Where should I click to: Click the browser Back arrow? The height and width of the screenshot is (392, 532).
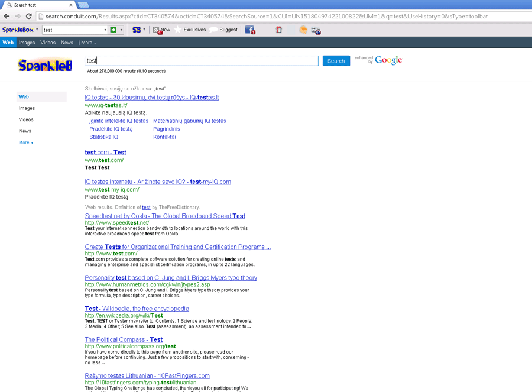point(7,17)
